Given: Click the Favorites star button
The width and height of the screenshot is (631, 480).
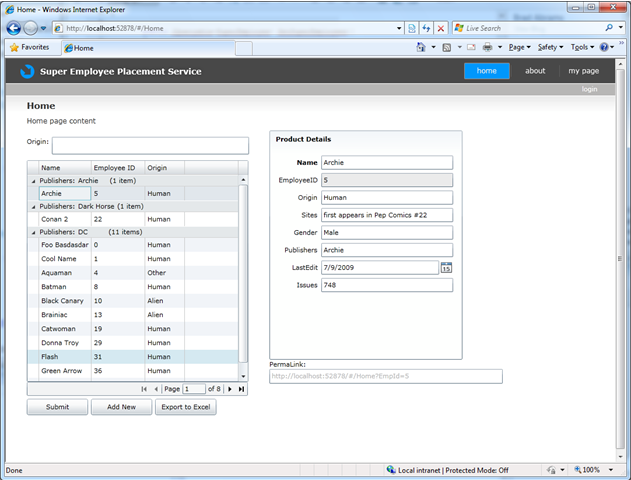Looking at the screenshot, I should coord(29,47).
